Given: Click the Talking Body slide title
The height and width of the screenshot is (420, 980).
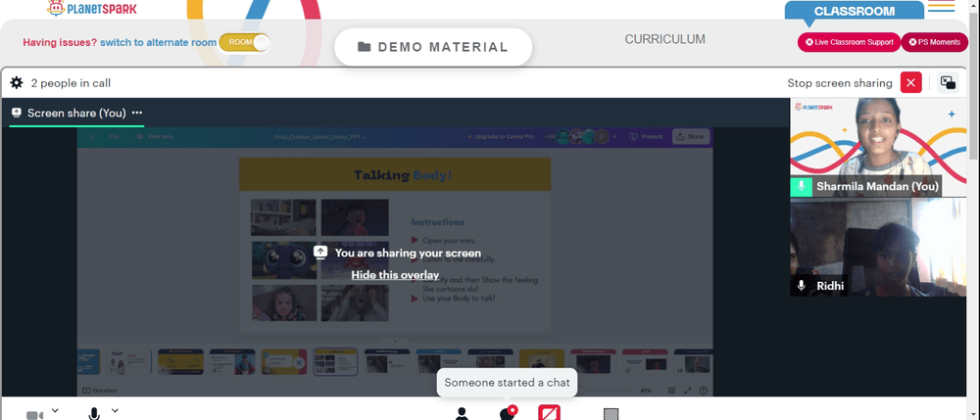Looking at the screenshot, I should coord(403,175).
